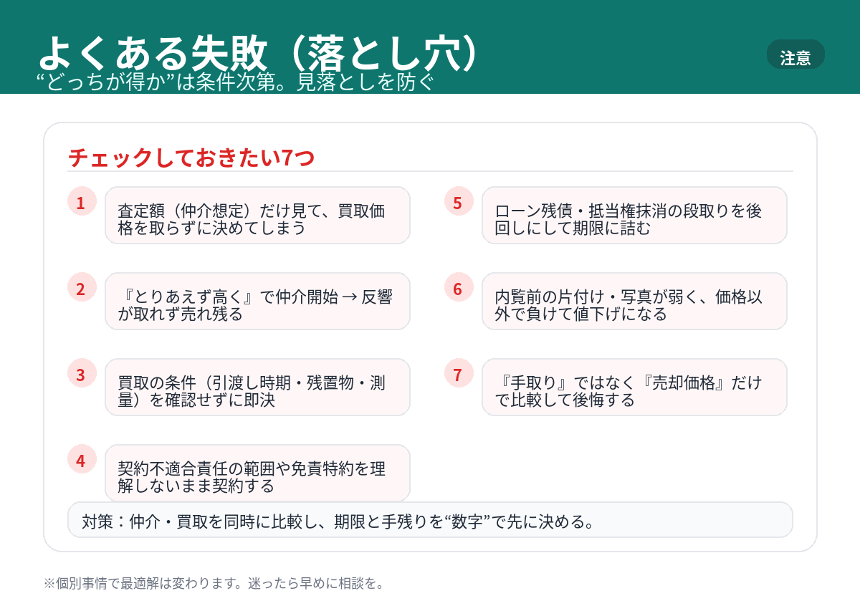Click the red number 2 badge

(x=82, y=288)
